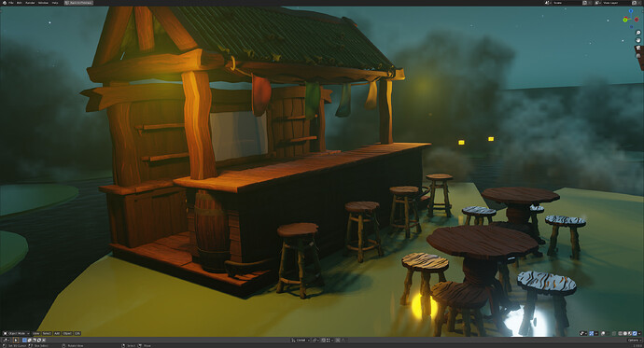Open the viewport View menu
Viewport: 644px width, 348px height.
tap(36, 334)
